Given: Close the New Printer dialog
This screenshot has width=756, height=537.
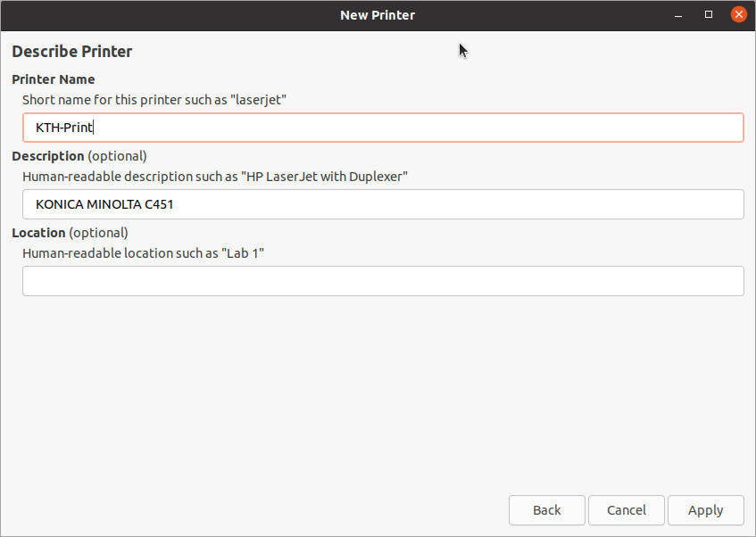Looking at the screenshot, I should [x=738, y=14].
